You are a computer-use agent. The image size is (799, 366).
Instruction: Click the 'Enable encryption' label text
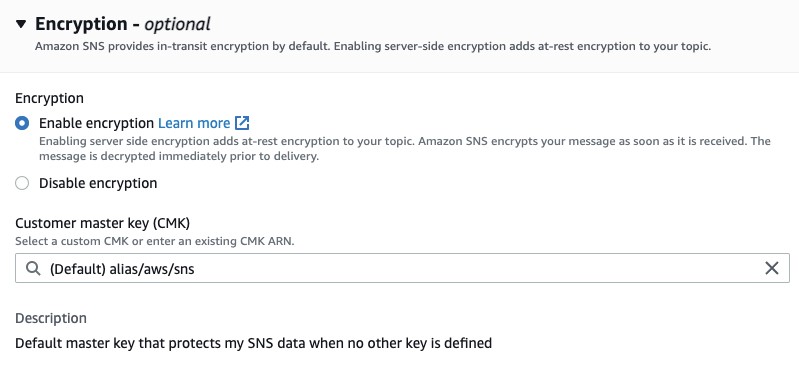[x=96, y=123]
